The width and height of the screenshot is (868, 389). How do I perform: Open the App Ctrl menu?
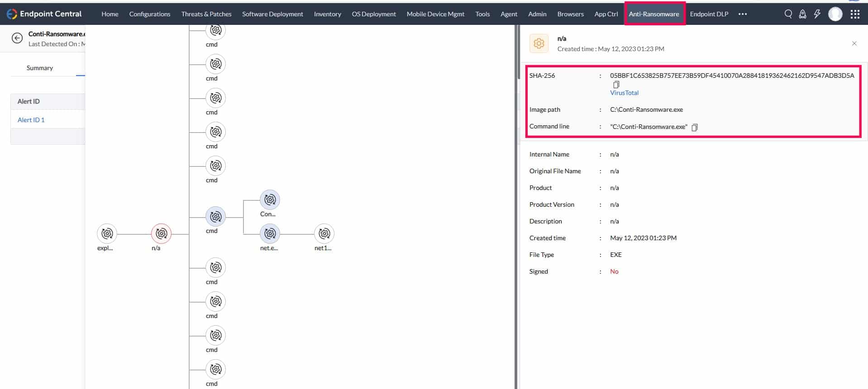606,14
